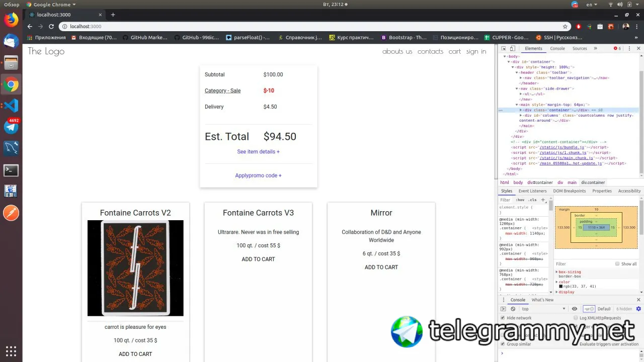Uncheck the Hide network checkbox

click(x=503, y=318)
